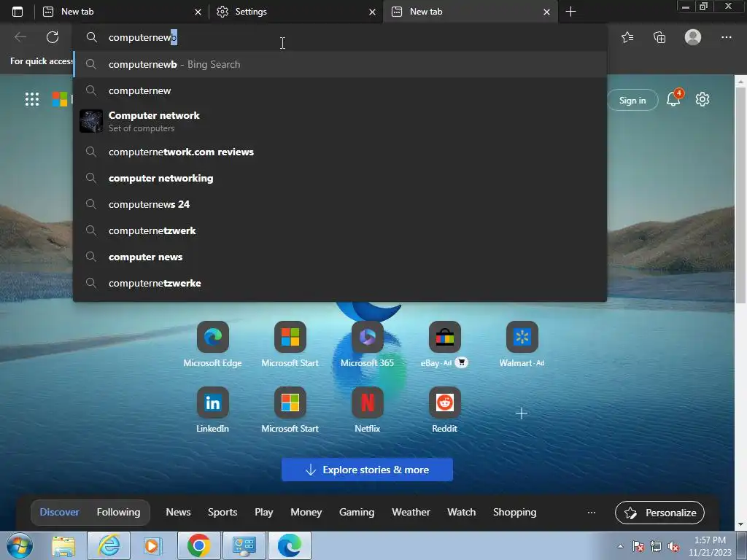747x560 pixels.
Task: Open the Gaming category
Action: pos(356,513)
